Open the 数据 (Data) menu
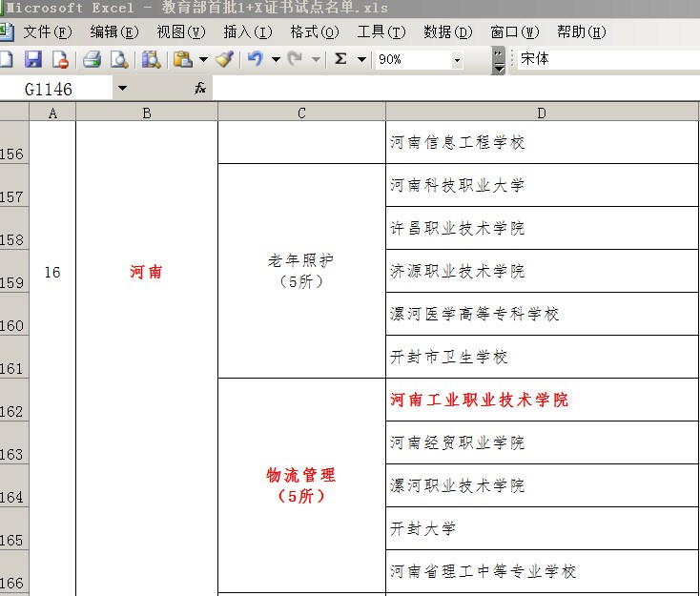The width and height of the screenshot is (700, 596). (447, 31)
